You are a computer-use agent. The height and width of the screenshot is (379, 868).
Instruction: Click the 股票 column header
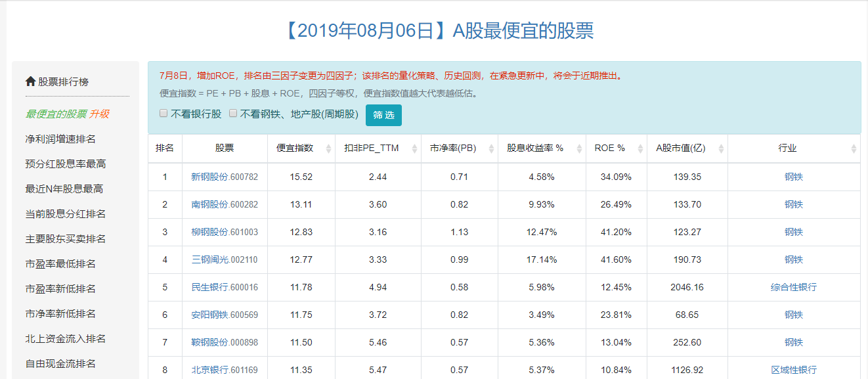point(225,148)
